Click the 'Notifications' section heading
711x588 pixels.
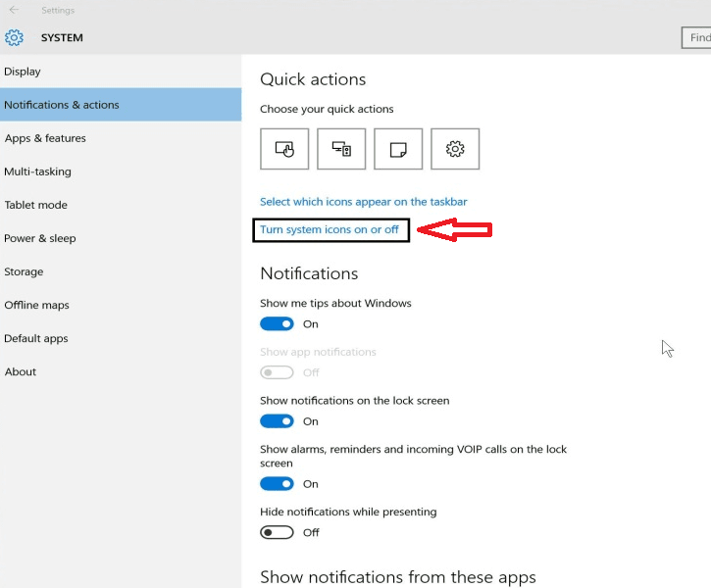tap(309, 273)
